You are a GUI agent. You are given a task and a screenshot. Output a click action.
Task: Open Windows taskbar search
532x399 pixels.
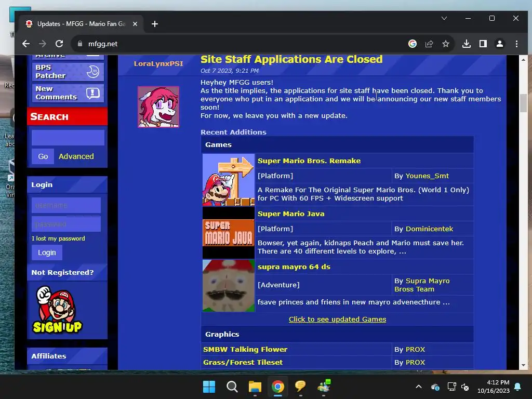232,387
